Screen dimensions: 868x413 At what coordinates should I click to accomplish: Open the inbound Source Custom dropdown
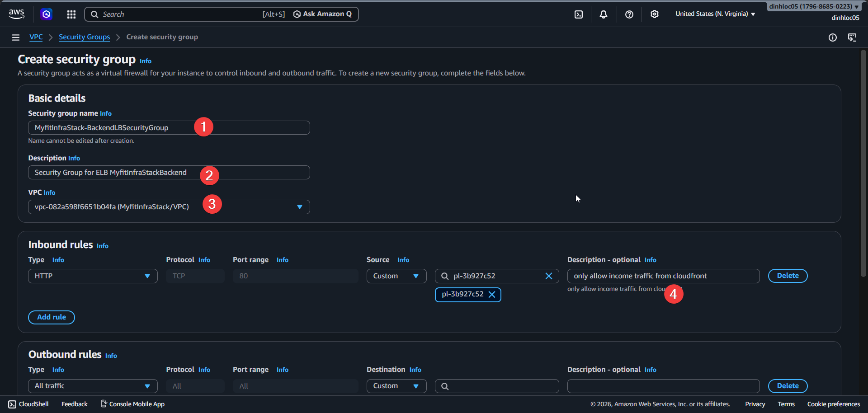click(396, 276)
